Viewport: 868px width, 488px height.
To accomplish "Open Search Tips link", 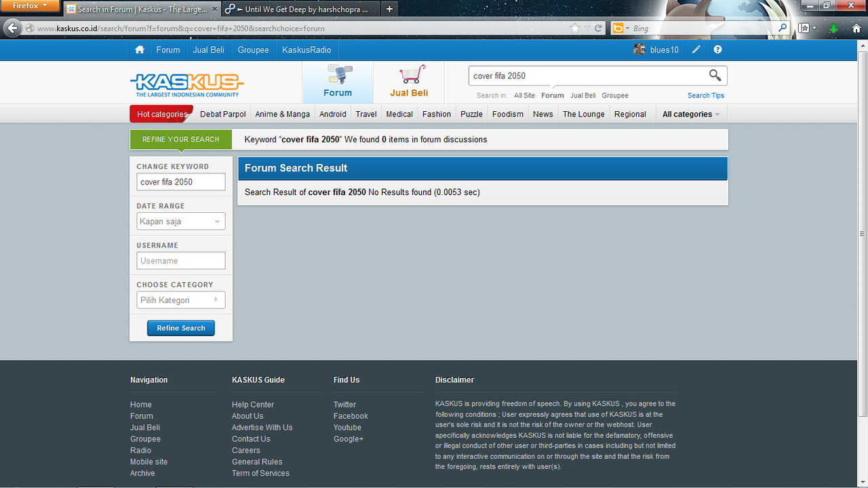I will click(x=706, y=96).
